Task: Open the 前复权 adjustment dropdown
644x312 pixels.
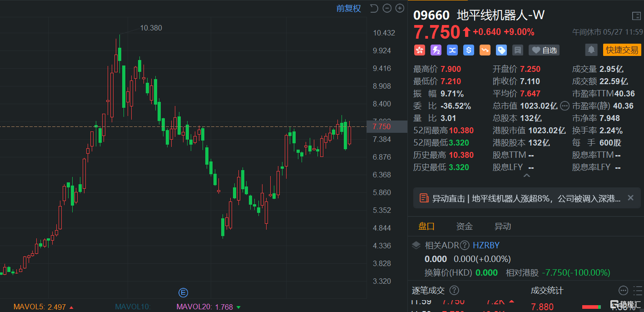Action: [x=348, y=8]
